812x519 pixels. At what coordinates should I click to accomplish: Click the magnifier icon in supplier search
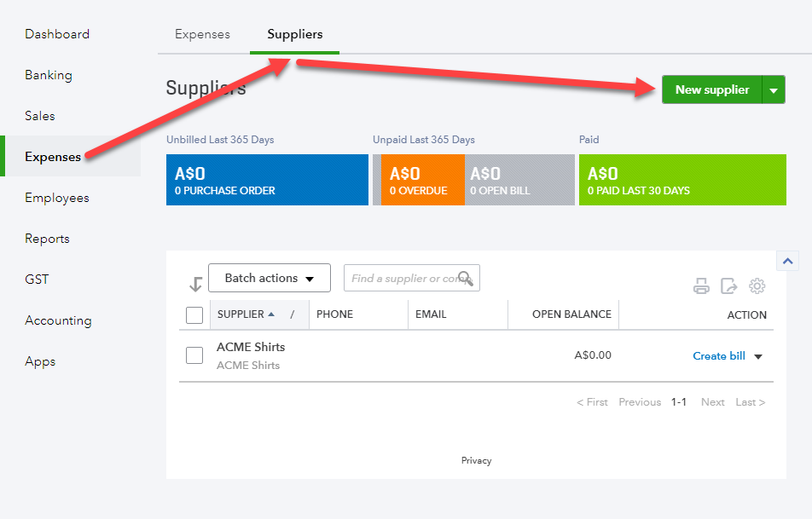pos(465,279)
